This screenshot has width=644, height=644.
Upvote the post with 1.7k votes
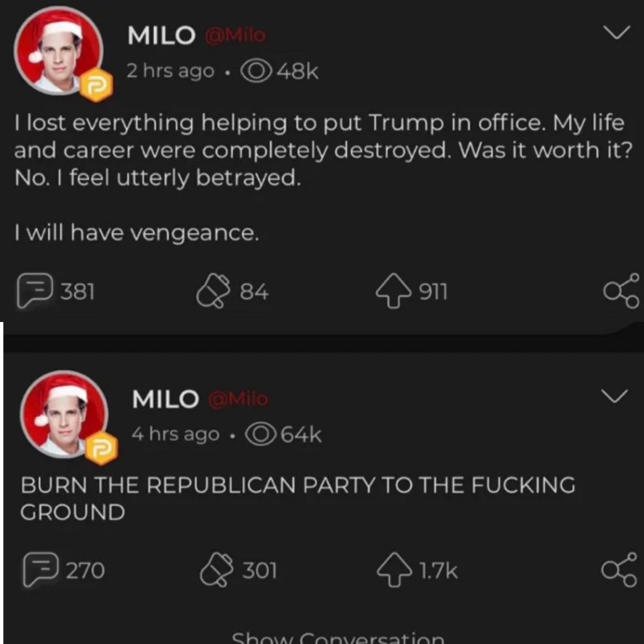coord(394,570)
